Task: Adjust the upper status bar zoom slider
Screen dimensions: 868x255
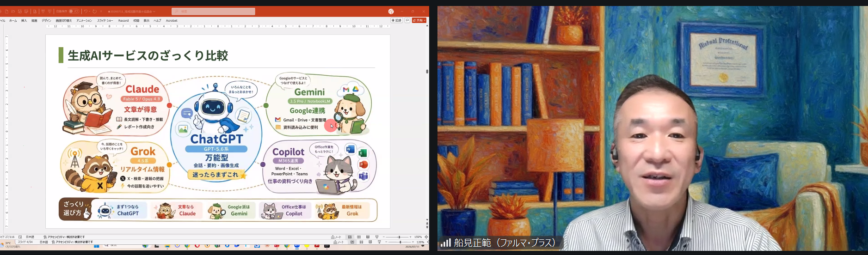Action: point(399,237)
